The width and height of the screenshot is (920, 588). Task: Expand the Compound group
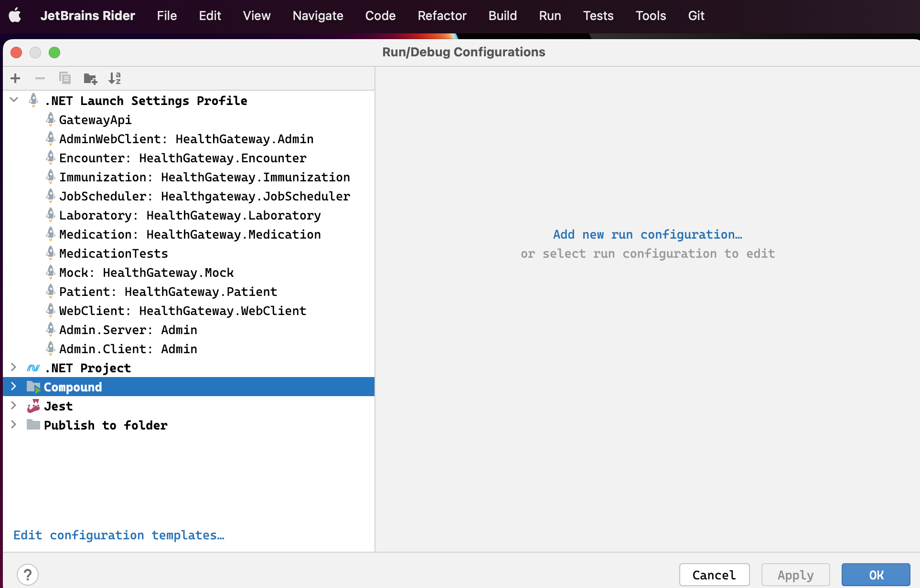(14, 386)
